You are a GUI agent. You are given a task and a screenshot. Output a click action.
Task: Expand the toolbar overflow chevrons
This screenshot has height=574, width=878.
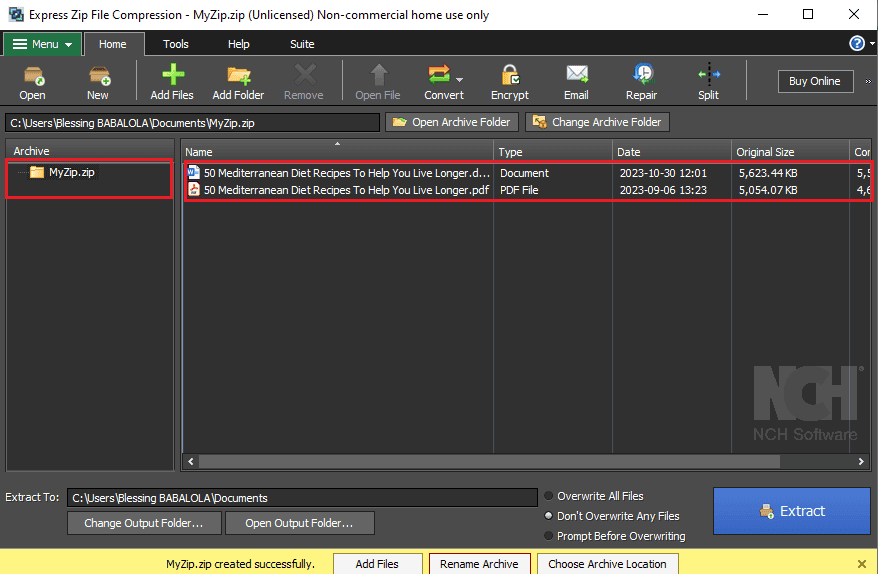tap(868, 82)
